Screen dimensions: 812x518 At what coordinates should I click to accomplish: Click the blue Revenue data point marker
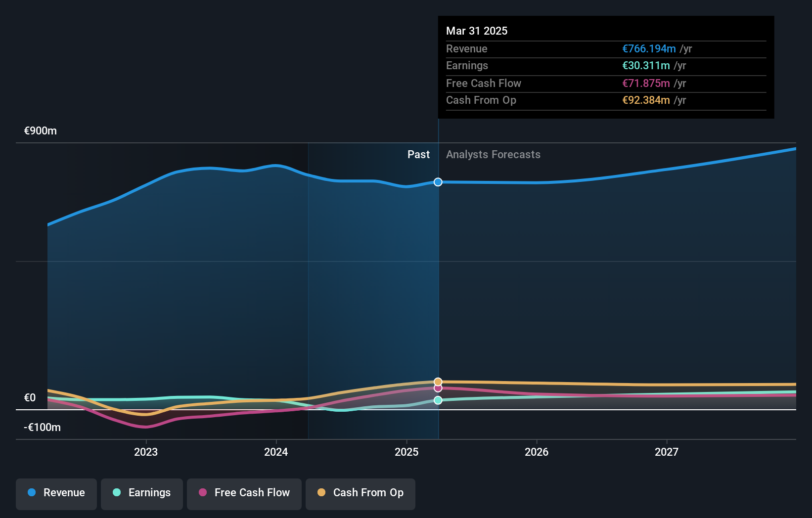[438, 182]
